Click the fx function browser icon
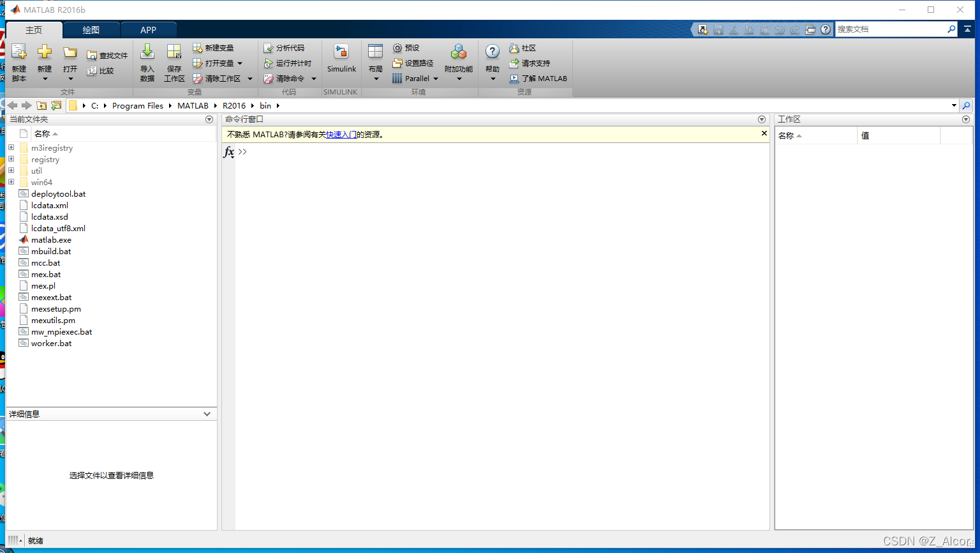 [x=228, y=152]
